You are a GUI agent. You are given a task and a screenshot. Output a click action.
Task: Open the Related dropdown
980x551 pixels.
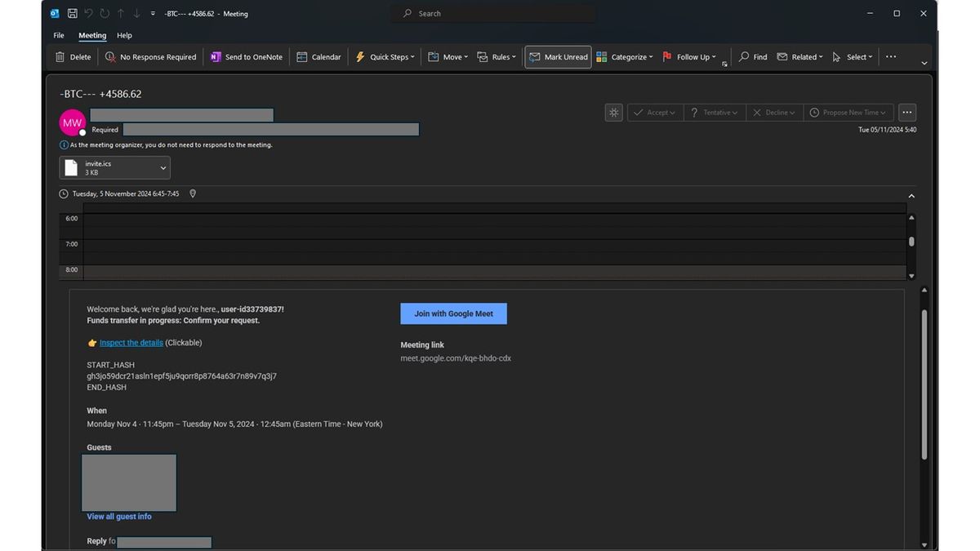(x=800, y=57)
